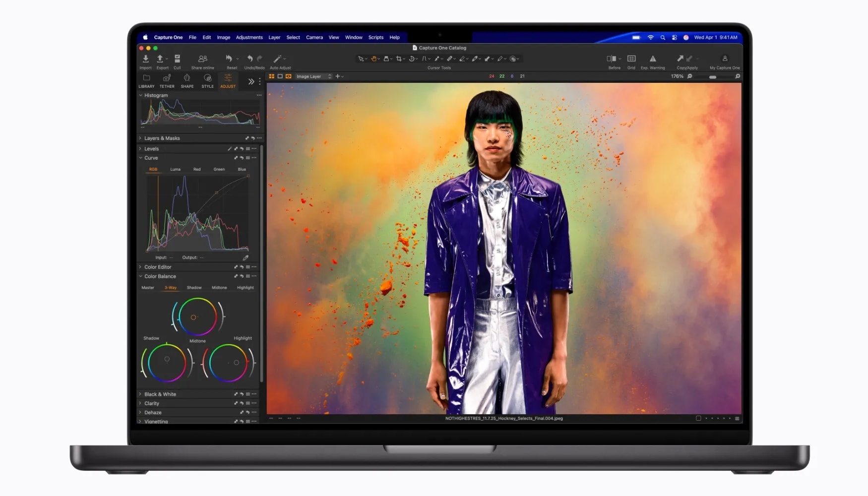Select the Crop cursor tool
Viewport: 868px width, 496px height.
click(x=399, y=59)
